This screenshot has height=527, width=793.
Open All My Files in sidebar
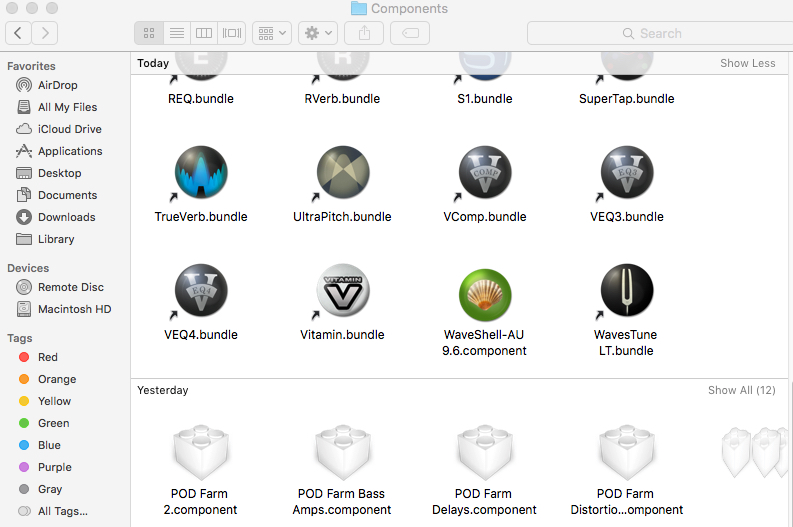point(57,107)
